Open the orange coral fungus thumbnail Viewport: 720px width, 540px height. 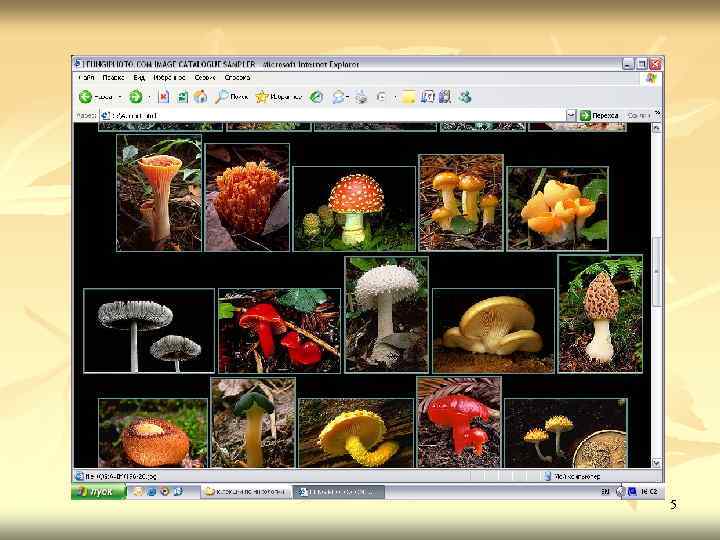(247, 197)
